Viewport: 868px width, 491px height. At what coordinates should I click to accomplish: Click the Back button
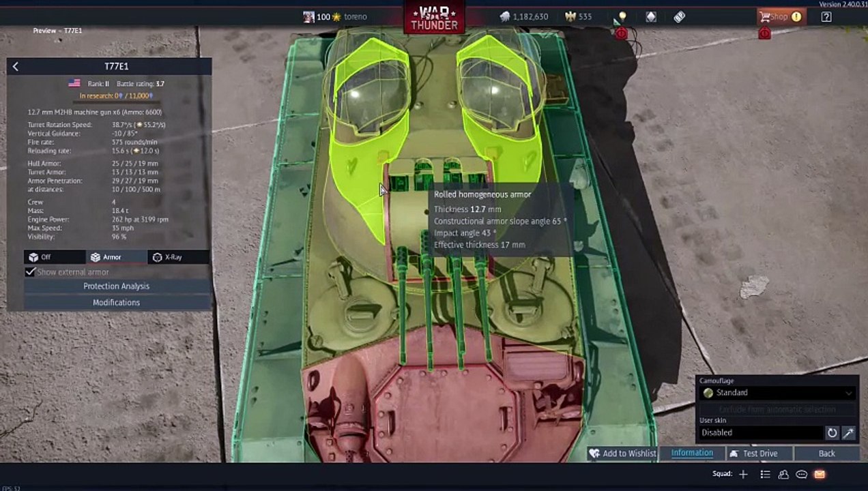coord(826,453)
